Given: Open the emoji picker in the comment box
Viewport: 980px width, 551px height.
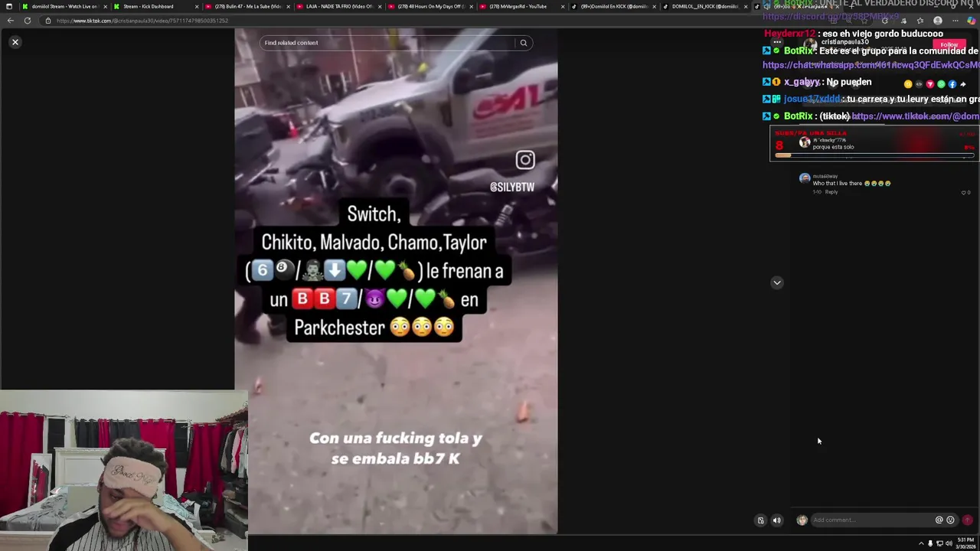Looking at the screenshot, I should [x=950, y=520].
